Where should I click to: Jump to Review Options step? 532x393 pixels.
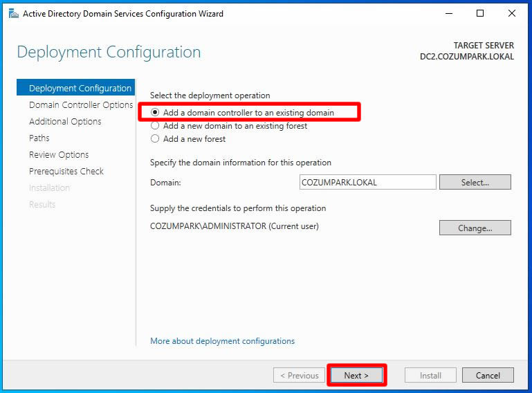59,155
